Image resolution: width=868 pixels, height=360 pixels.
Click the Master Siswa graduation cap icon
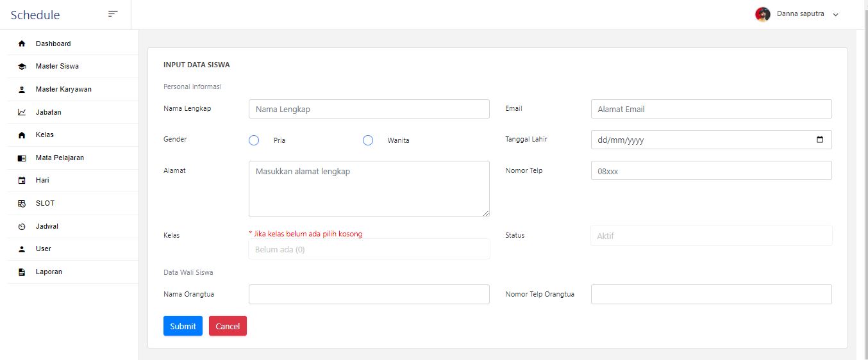(x=22, y=67)
